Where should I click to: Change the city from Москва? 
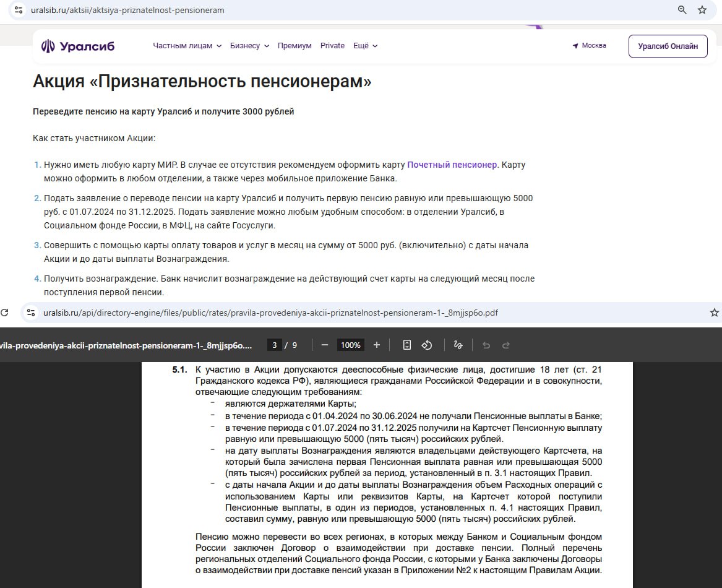click(590, 46)
